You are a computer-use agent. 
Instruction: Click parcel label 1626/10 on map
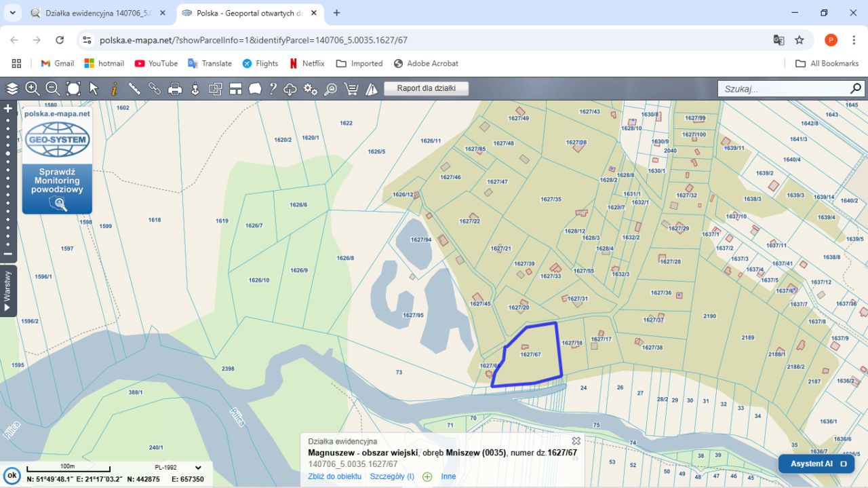[259, 280]
